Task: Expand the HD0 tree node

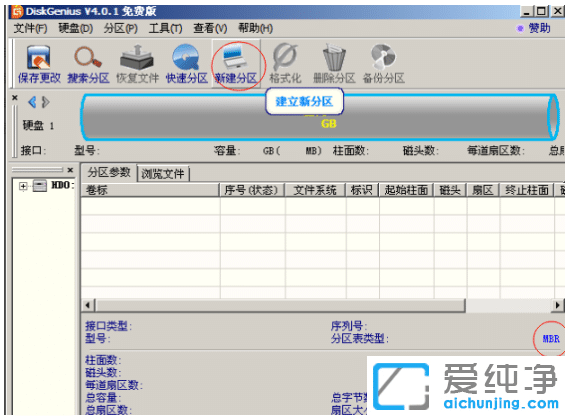Action: pos(23,186)
